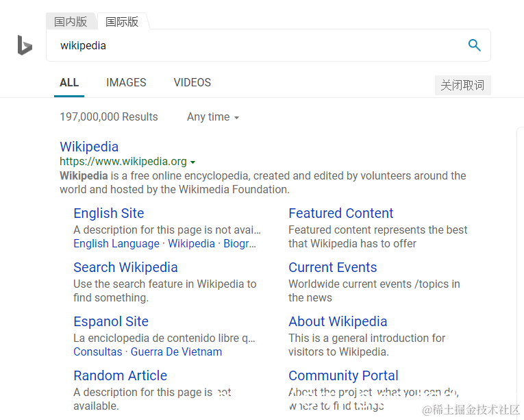Open the IMAGES results tab
The image size is (524, 420).
(x=126, y=83)
